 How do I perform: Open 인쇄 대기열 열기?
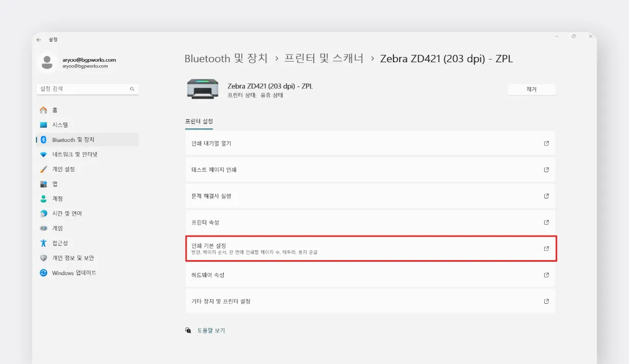click(x=370, y=143)
